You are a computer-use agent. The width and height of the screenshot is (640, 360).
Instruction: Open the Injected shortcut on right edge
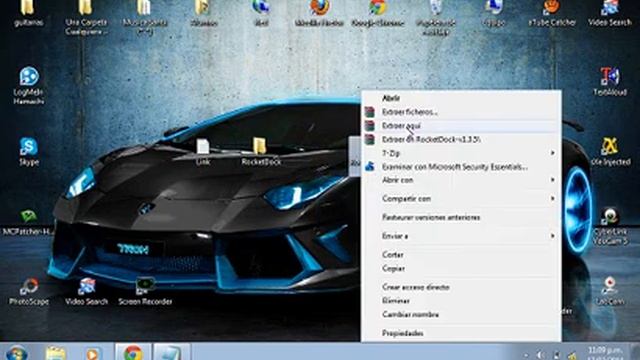click(x=610, y=152)
